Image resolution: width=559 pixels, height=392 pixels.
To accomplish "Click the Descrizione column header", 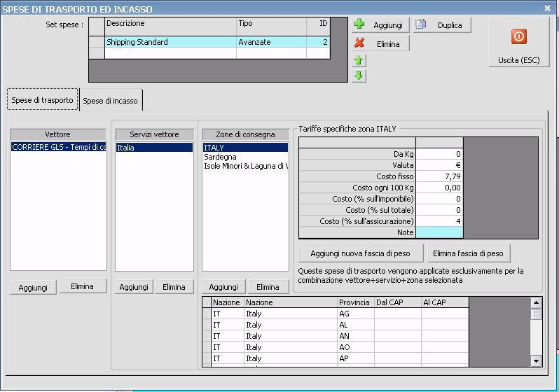I will coord(171,26).
